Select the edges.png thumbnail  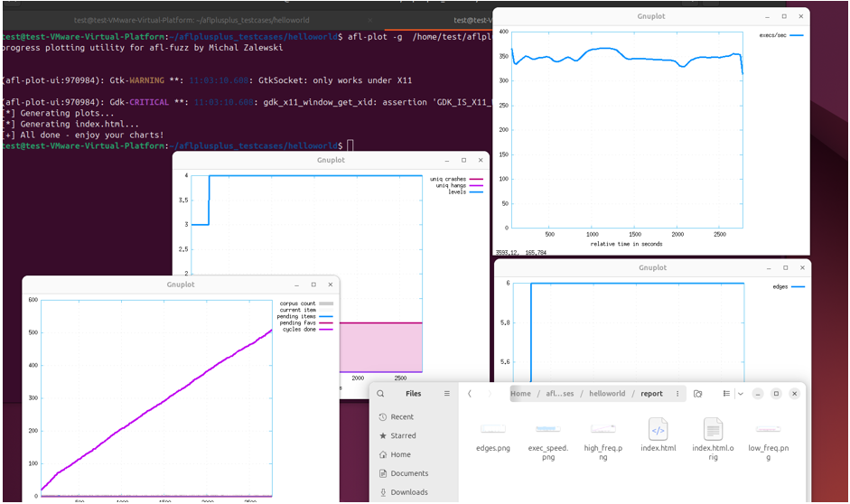[493, 429]
